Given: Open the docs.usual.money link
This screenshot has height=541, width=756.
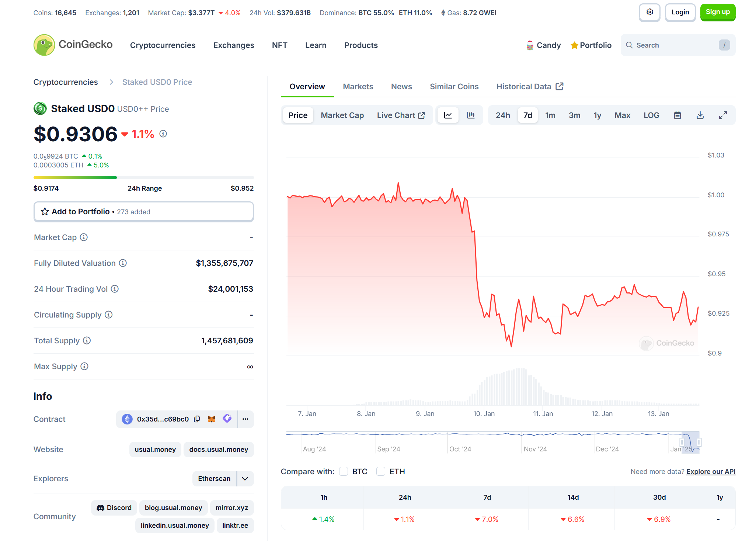Looking at the screenshot, I should coord(219,449).
